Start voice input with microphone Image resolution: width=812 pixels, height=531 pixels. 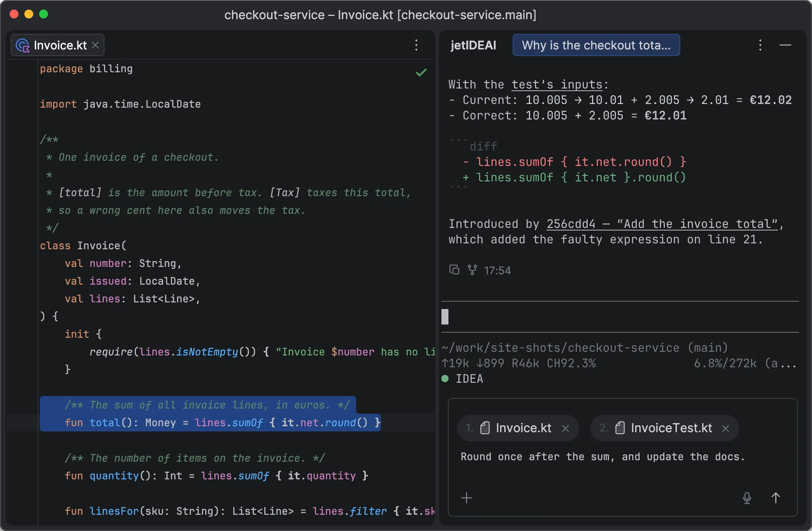[747, 498]
